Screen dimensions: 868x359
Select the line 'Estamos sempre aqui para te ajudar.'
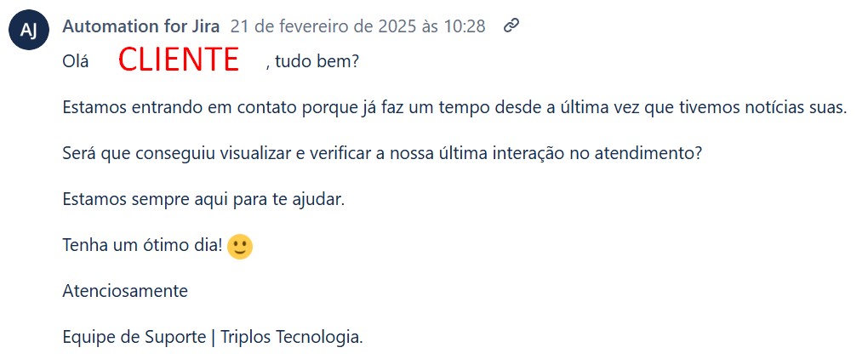[203, 199]
